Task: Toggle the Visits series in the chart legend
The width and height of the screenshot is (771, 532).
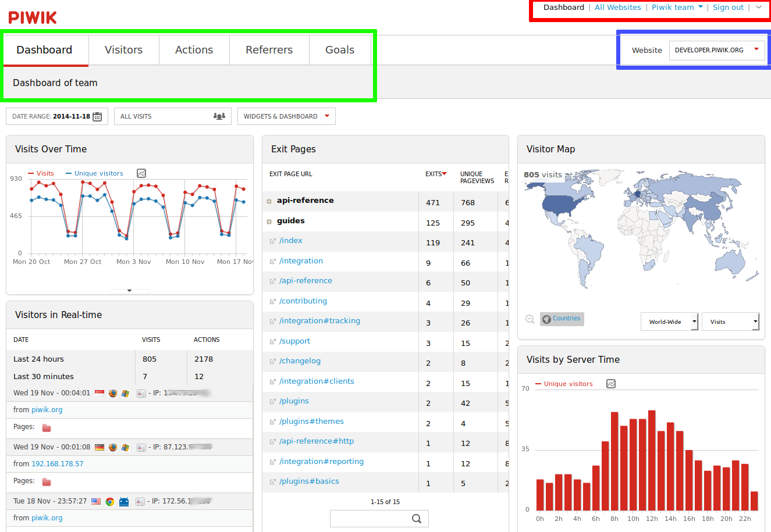Action: 41,173
